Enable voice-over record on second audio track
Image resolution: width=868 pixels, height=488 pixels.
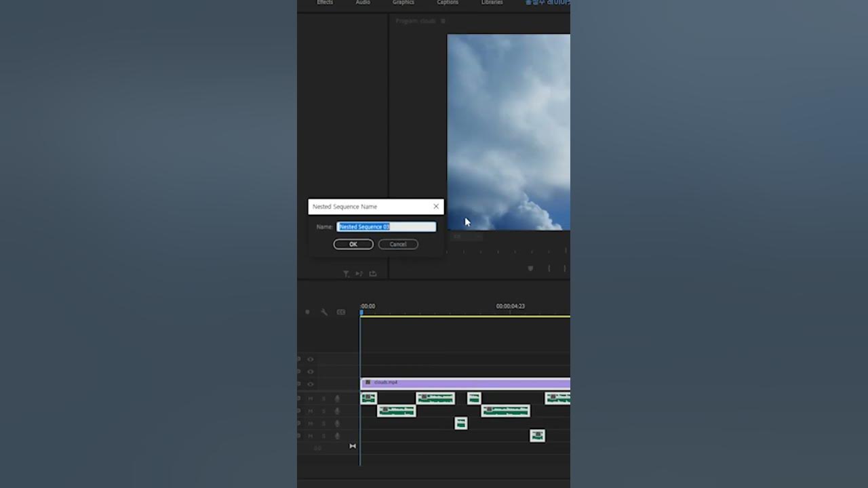(337, 411)
